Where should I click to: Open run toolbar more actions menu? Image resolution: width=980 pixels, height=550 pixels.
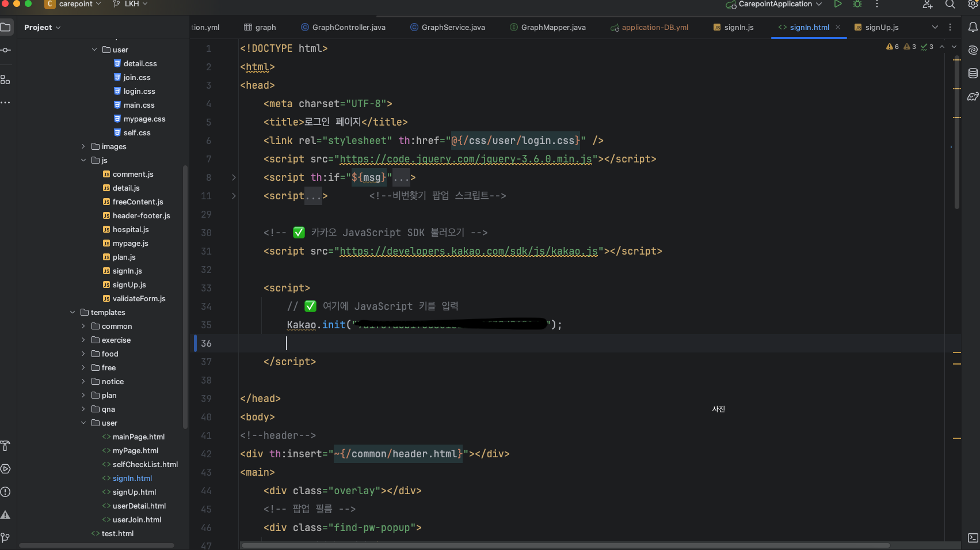click(x=877, y=4)
